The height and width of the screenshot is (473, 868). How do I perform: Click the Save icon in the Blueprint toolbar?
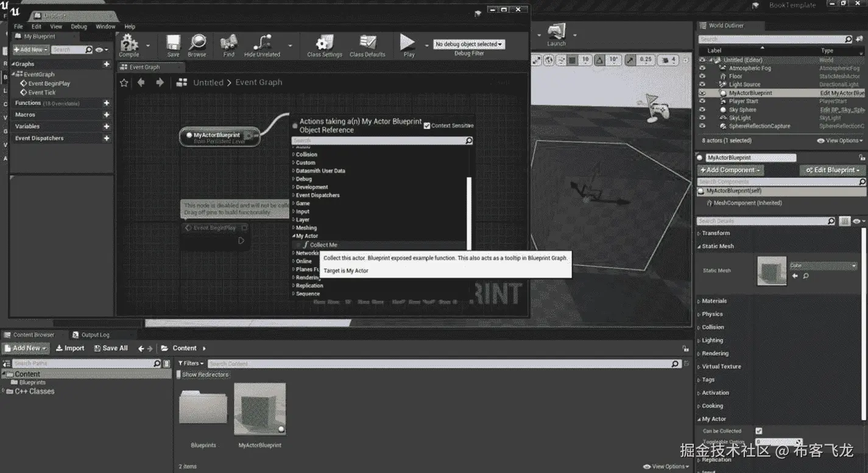point(174,44)
